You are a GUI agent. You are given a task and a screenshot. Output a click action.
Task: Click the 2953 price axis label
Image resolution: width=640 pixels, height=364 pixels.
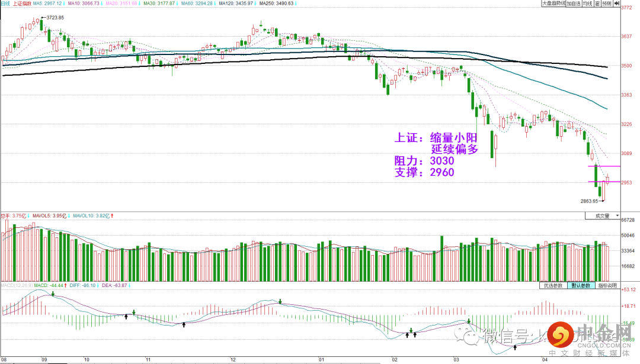coord(626,183)
